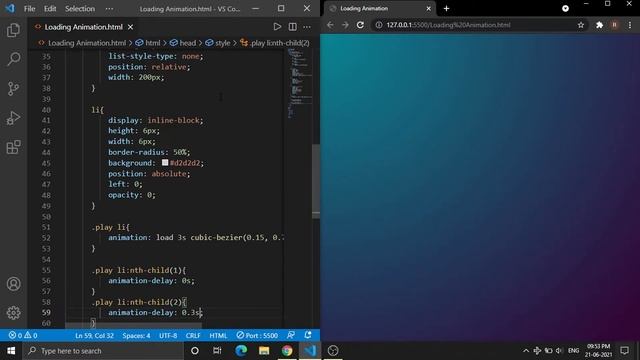Switch to VS Code on taskbar
Image resolution: width=640 pixels, height=360 pixels.
coord(310,351)
